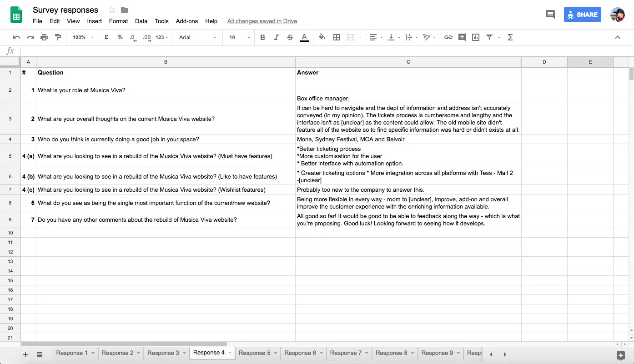Undo the last action
634x364 pixels.
tap(17, 37)
